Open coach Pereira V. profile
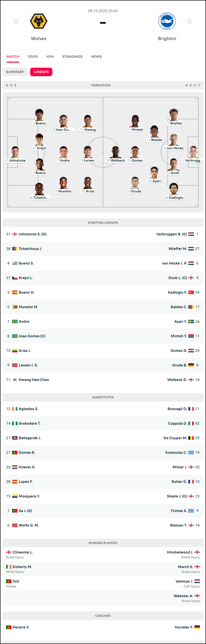Image resolution: width=206 pixels, height=644 pixels. [x=21, y=627]
